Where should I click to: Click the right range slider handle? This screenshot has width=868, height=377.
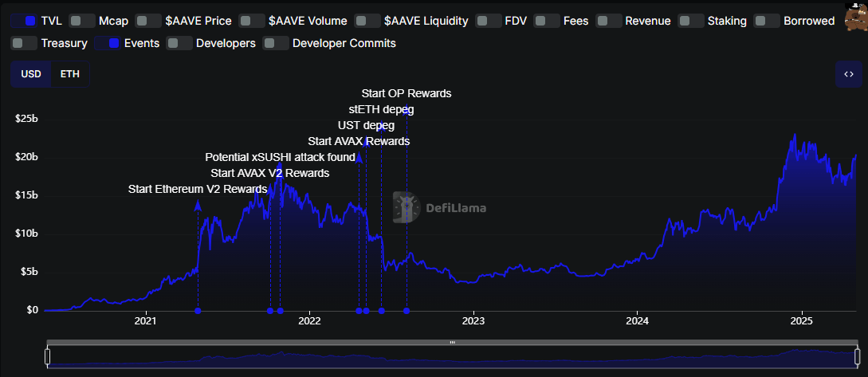[857, 355]
